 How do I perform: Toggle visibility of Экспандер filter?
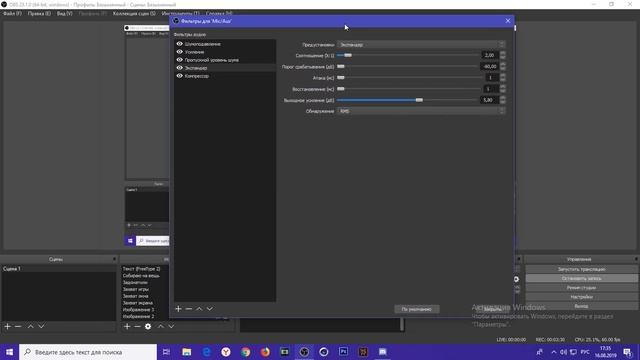[180, 68]
